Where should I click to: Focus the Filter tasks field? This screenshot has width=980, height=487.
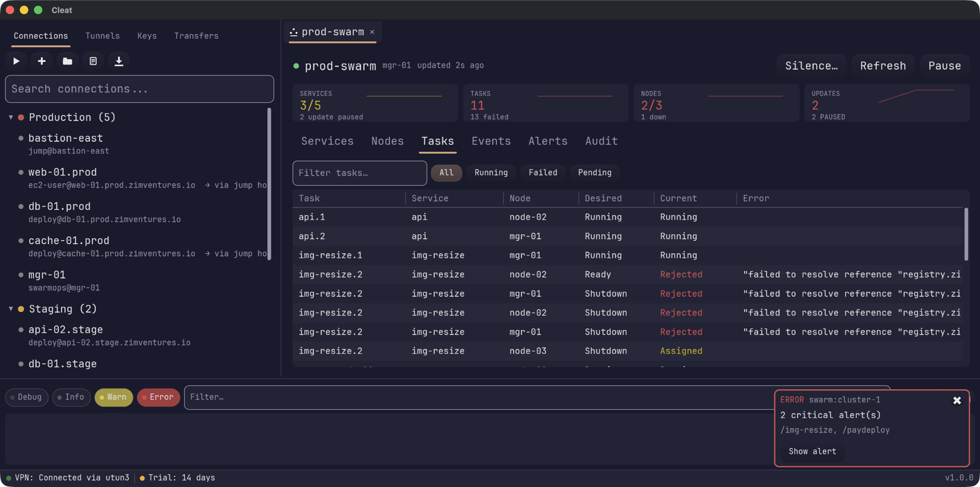(x=360, y=173)
